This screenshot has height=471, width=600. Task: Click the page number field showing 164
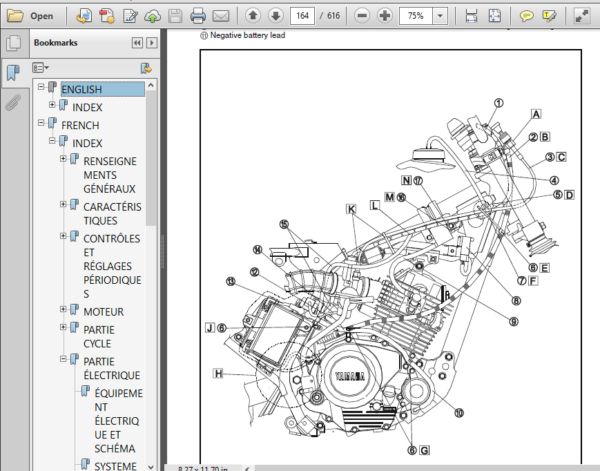pyautogui.click(x=302, y=16)
